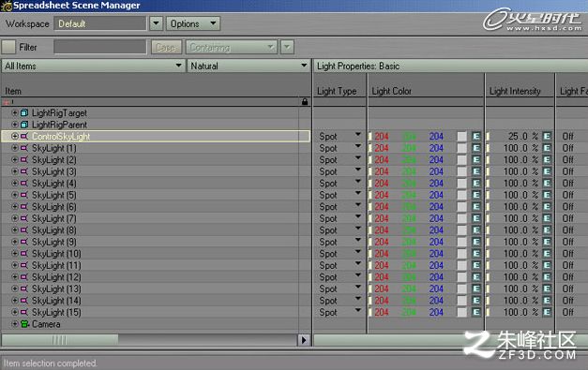
Task: Click the intensity envelope E button for SkyLight (12)
Action: [x=547, y=277]
